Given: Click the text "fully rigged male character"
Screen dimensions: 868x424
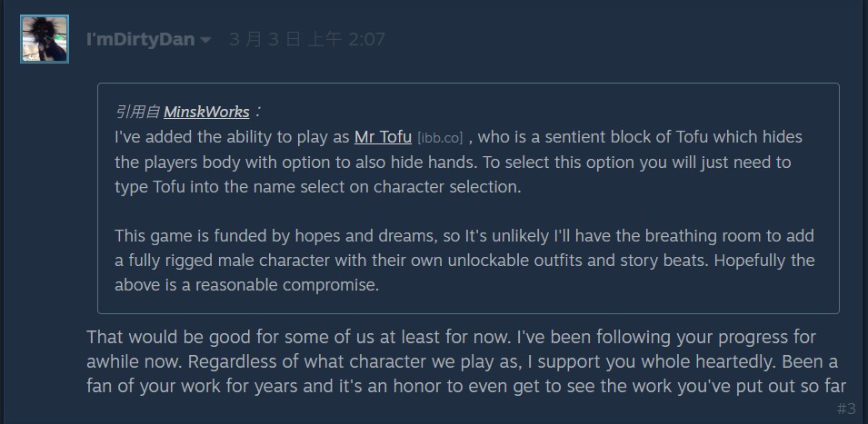Looking at the screenshot, I should point(227,261).
